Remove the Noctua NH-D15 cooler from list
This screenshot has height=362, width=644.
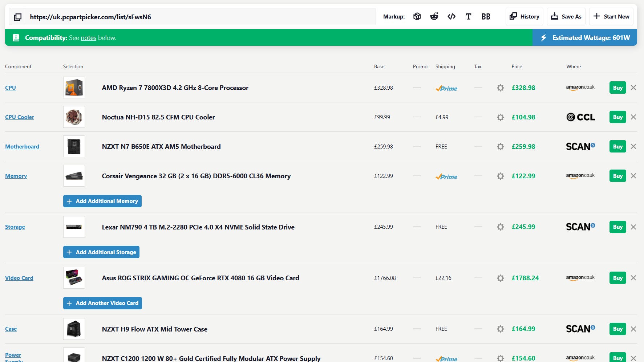click(x=633, y=117)
